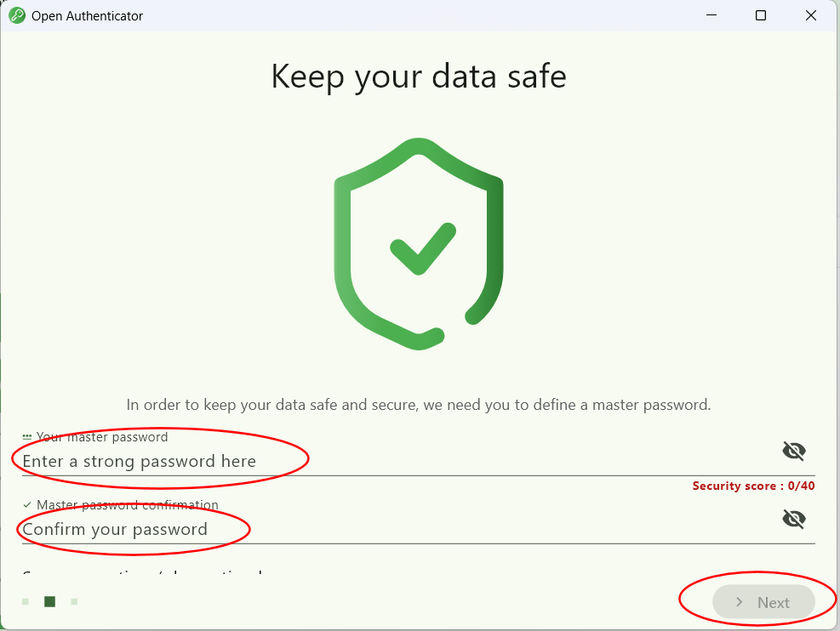
Task: Go to the first onboarding page dot
Action: pos(26,602)
